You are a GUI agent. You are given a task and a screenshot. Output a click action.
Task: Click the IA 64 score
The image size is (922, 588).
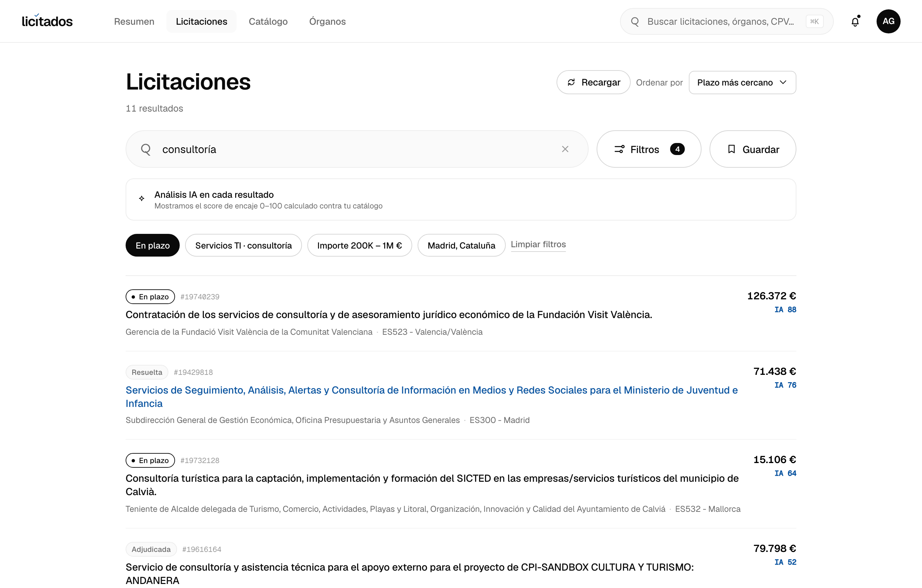pyautogui.click(x=785, y=473)
